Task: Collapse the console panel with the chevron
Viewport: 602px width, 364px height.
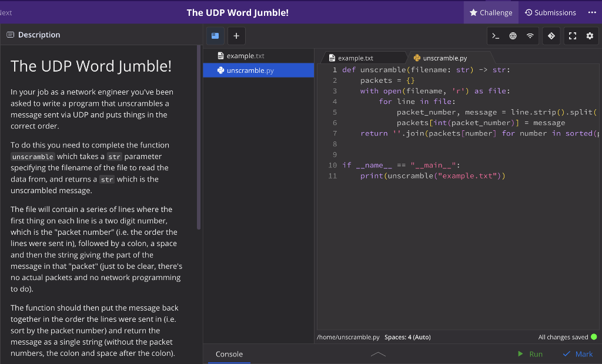Action: pos(378,354)
